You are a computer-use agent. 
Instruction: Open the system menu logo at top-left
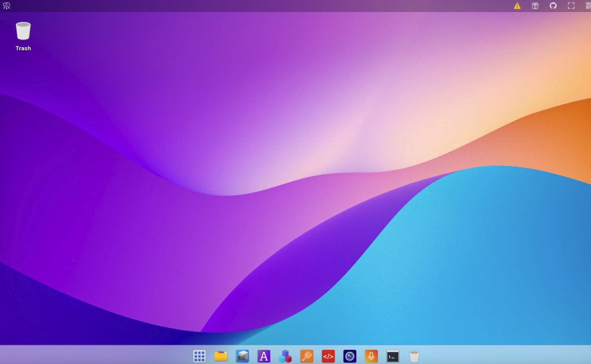[x=7, y=5]
